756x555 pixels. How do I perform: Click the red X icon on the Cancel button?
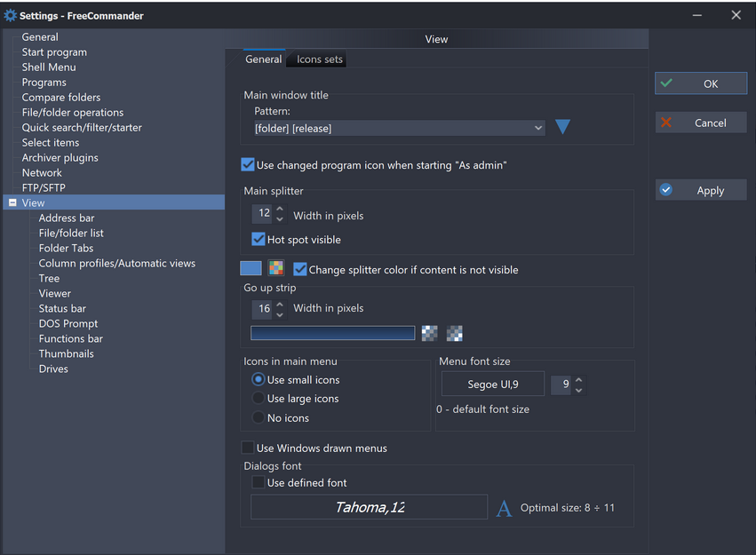pos(666,123)
